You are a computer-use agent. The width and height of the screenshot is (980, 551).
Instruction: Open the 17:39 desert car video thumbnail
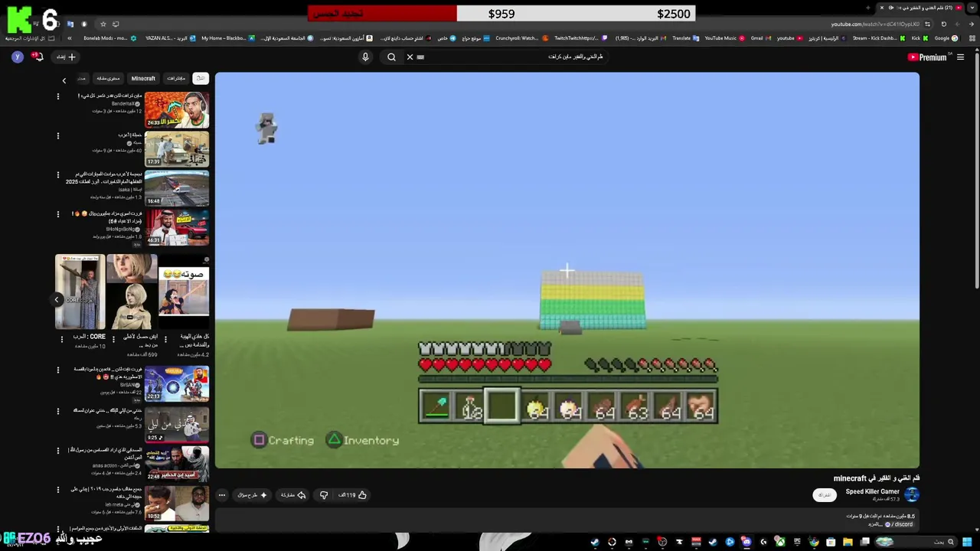pos(177,148)
